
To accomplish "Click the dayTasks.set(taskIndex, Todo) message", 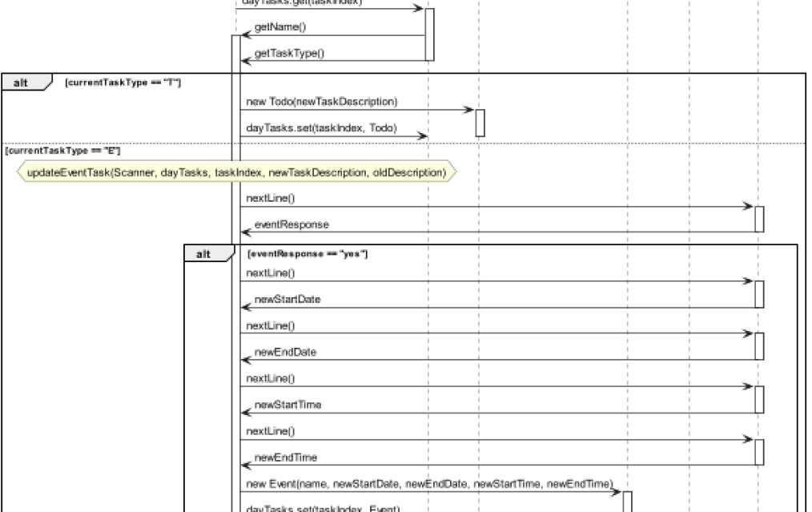I will coord(321,128).
